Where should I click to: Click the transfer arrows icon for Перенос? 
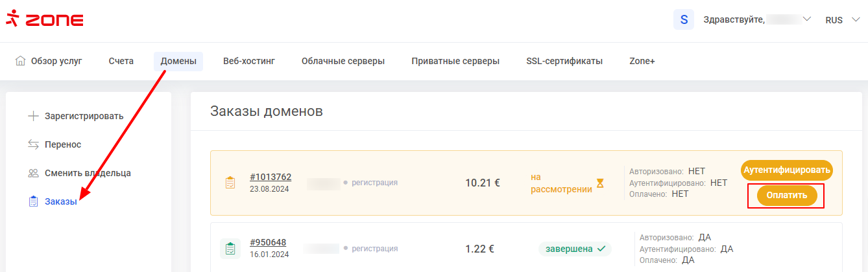pyautogui.click(x=33, y=144)
